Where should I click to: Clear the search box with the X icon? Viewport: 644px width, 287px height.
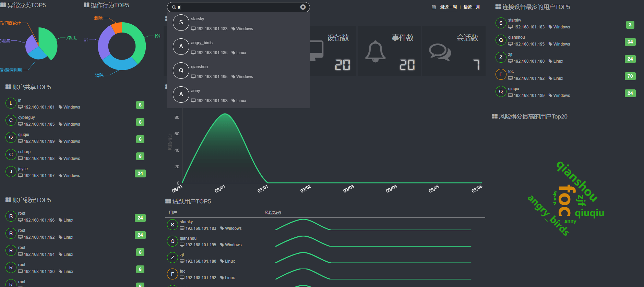click(x=303, y=7)
